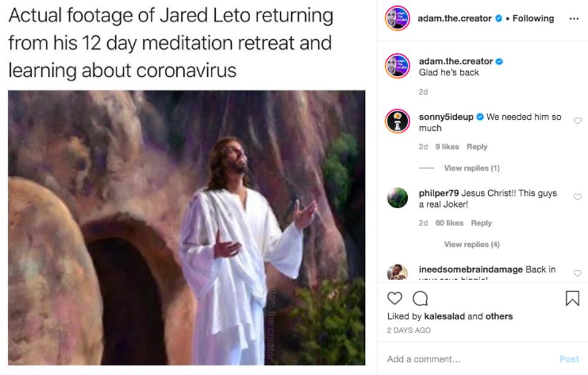Like sonny5ideup's comment
The image size is (588, 375).
577,121
